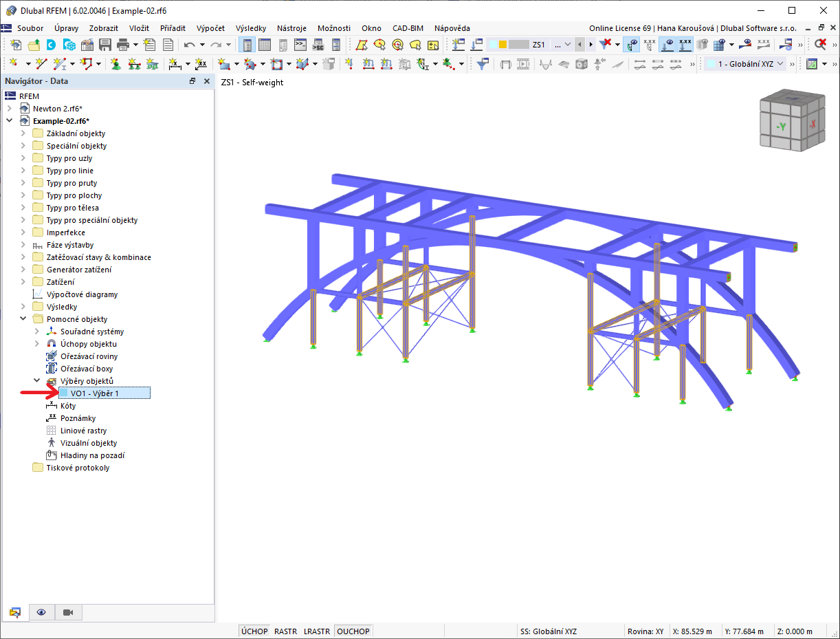
Task: Enable ÚCHOP snap in the status bar
Action: 254,631
